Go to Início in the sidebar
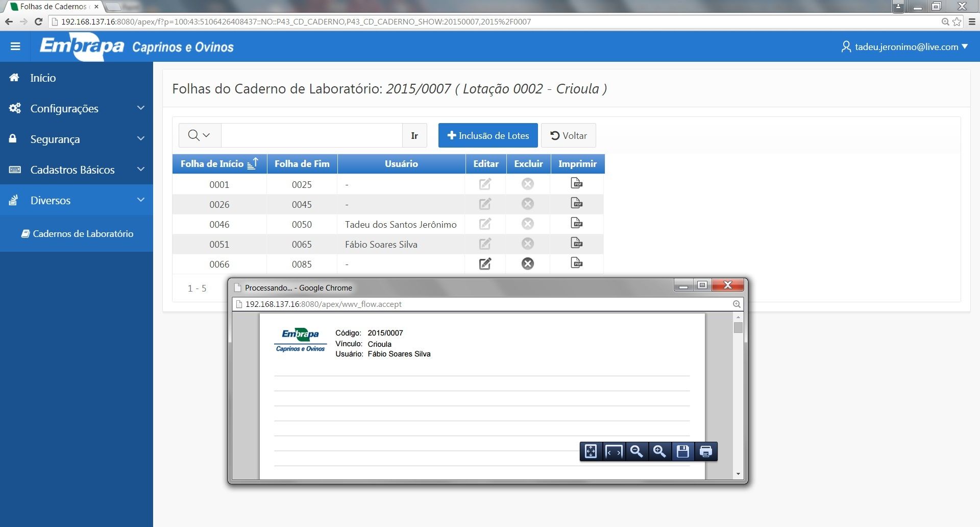This screenshot has height=527, width=980. (x=43, y=78)
